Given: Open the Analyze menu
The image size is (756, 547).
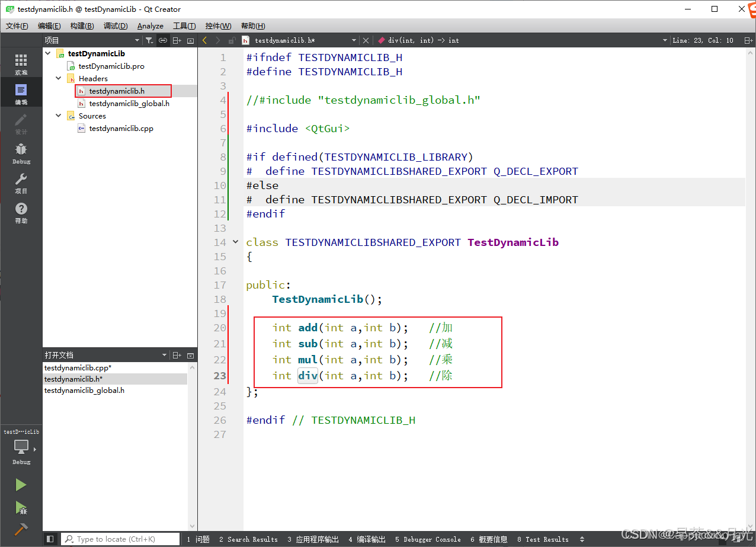Looking at the screenshot, I should [x=150, y=26].
